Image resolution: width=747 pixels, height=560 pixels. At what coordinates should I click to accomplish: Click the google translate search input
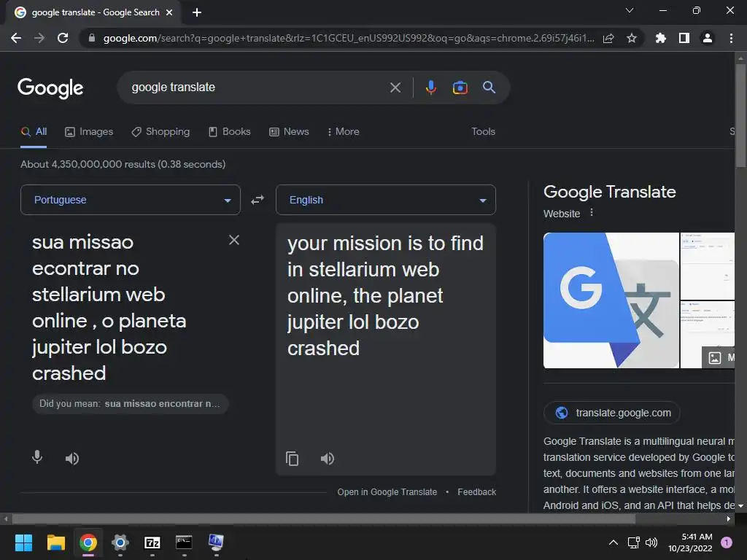[258, 87]
